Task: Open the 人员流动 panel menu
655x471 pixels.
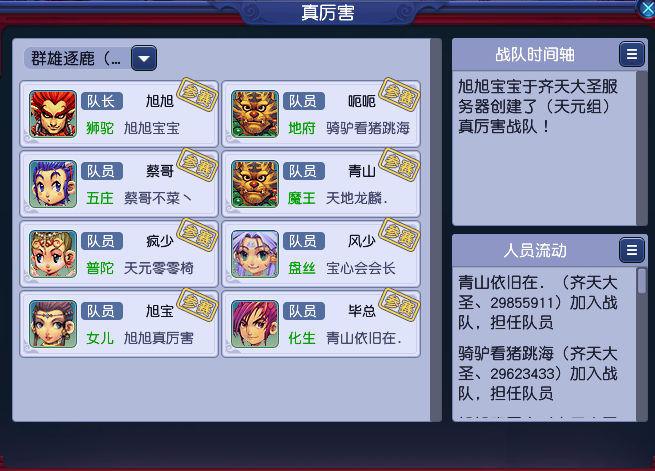Action: pyautogui.click(x=632, y=250)
